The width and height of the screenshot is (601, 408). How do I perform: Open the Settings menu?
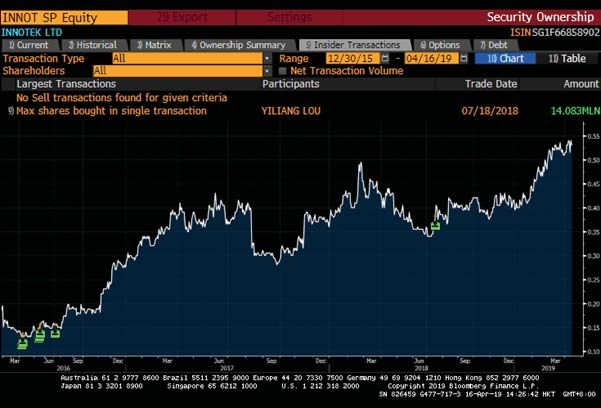point(289,18)
